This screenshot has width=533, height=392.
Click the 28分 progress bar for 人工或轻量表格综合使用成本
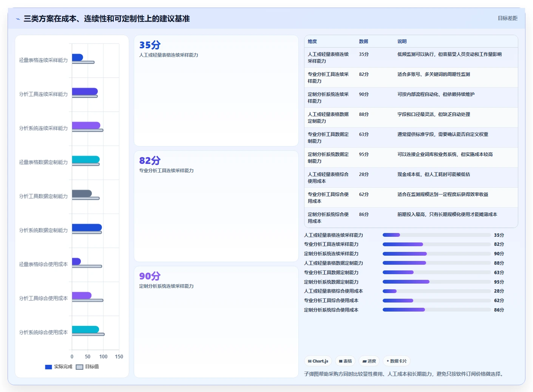click(x=437, y=291)
